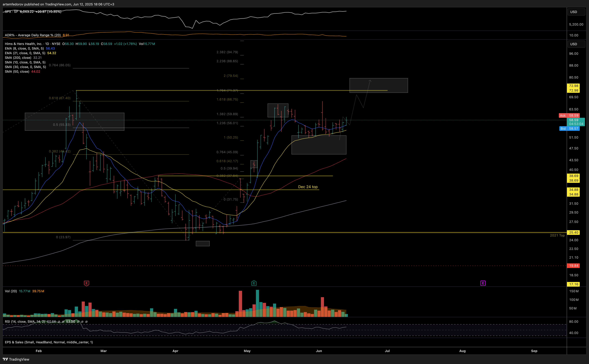This screenshot has width=589, height=364.
Task: Click the fib label 1.618 (66.75)
Action: tap(227, 99)
